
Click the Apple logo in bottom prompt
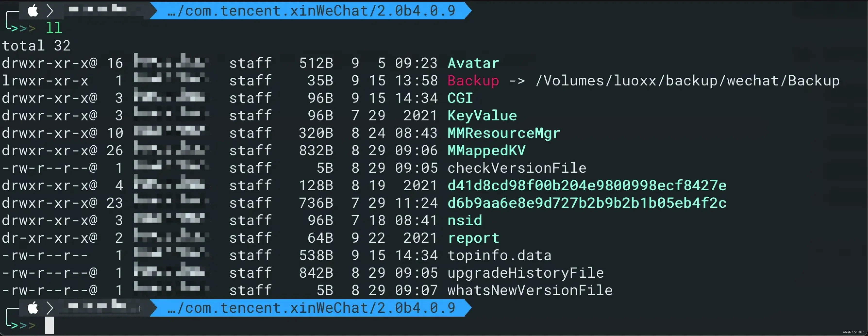pos(33,308)
